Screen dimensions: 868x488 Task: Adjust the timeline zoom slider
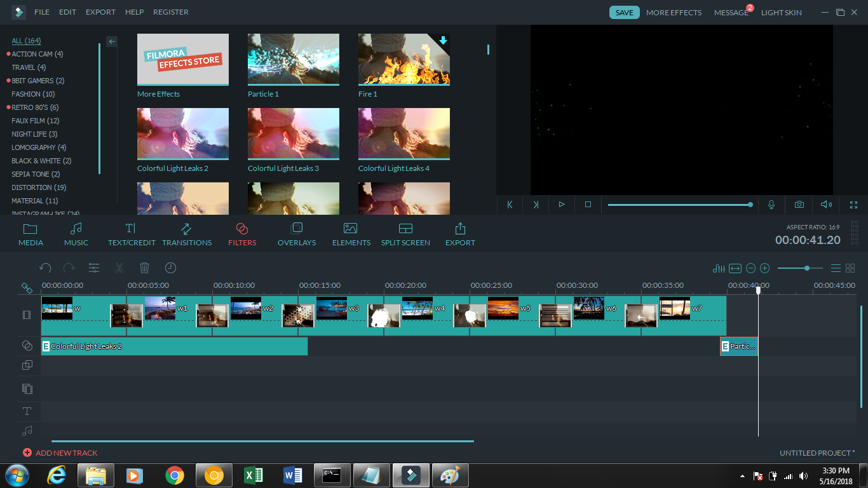coord(800,268)
